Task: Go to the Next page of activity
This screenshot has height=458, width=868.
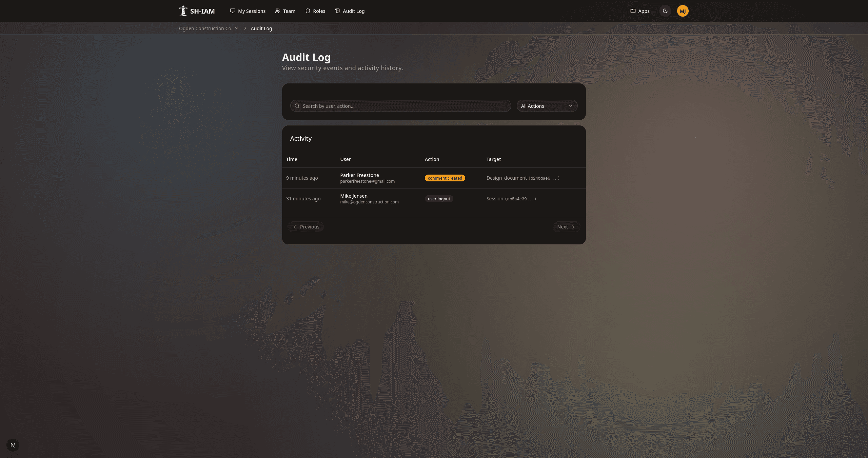Action: click(x=566, y=226)
